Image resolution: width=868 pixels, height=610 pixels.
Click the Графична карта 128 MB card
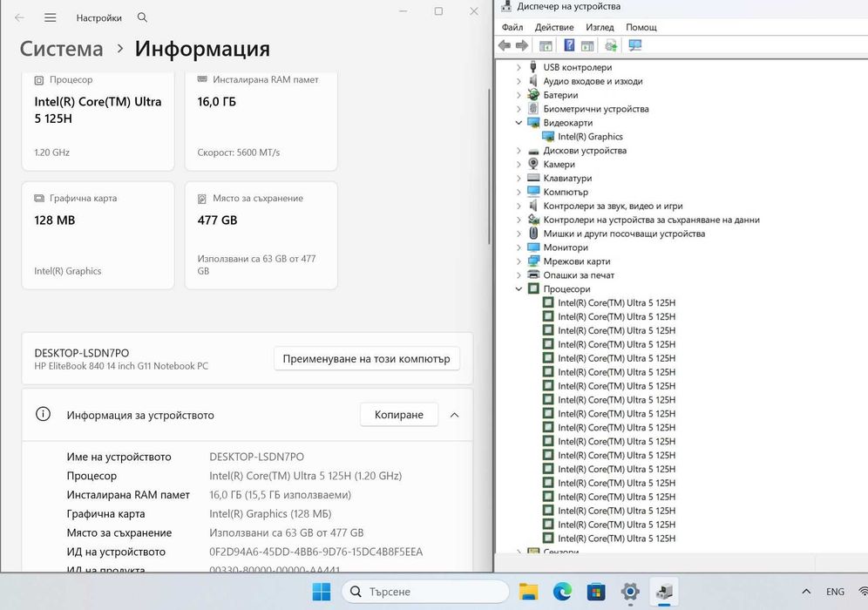(98, 235)
